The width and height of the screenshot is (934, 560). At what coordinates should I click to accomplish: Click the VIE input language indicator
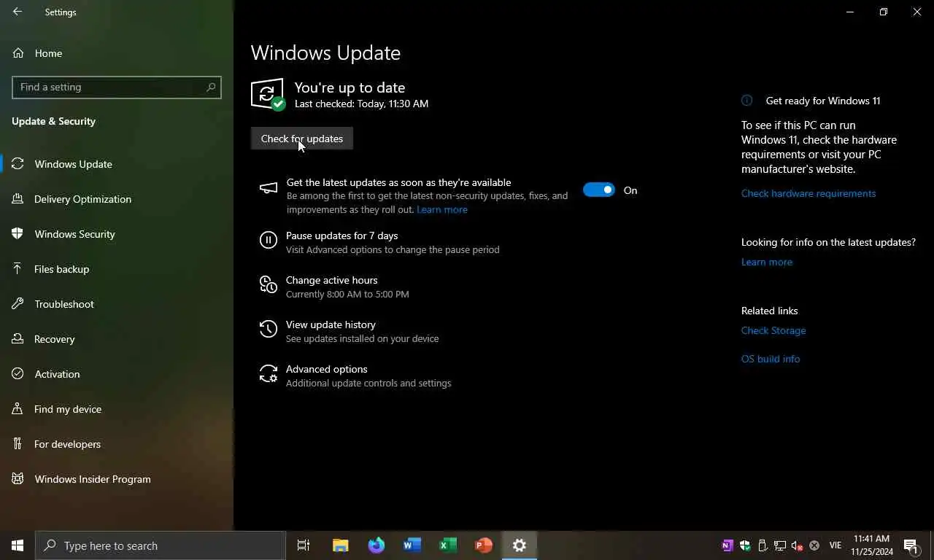(835, 545)
